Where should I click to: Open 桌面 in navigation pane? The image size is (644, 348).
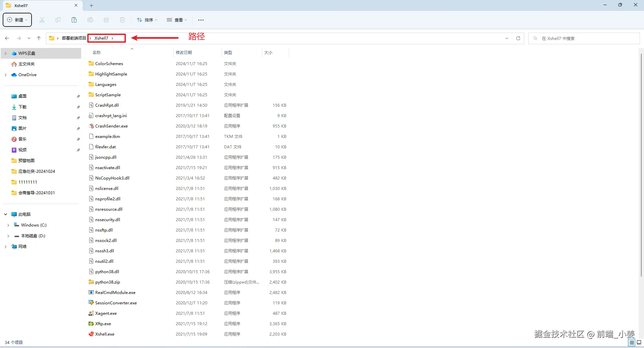pyautogui.click(x=22, y=96)
